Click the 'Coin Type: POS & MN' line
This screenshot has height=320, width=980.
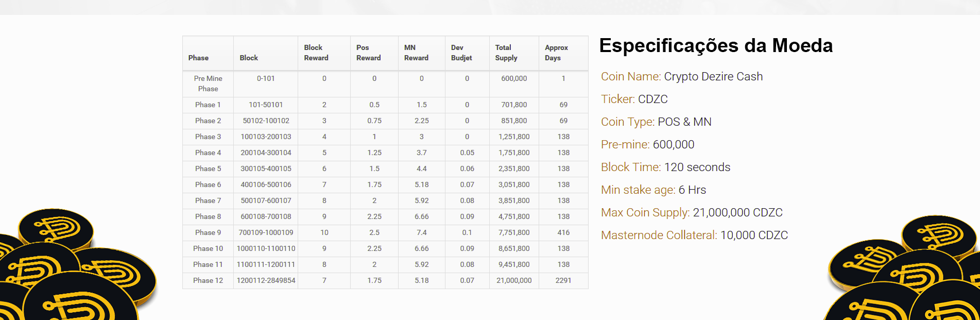[x=656, y=122]
